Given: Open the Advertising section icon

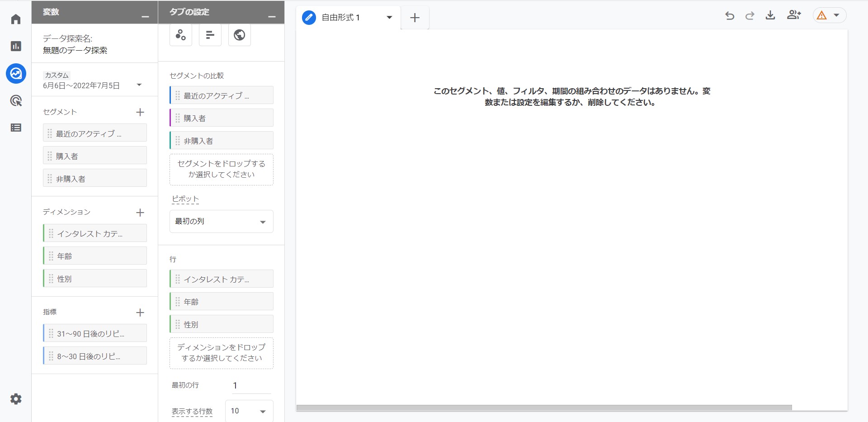Looking at the screenshot, I should click(16, 100).
